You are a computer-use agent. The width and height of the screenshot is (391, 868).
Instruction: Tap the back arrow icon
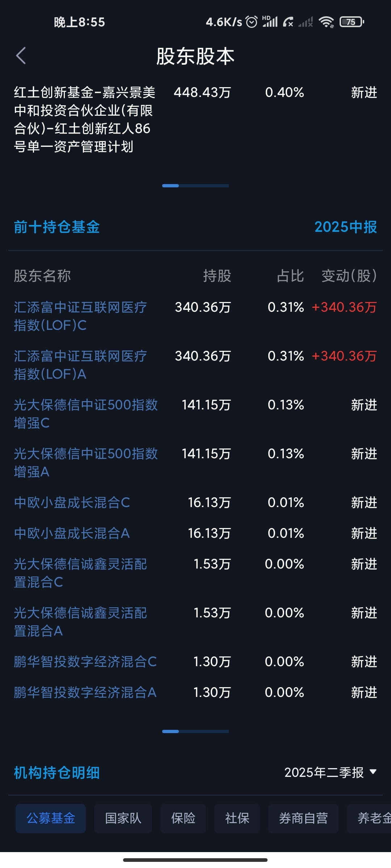[x=21, y=56]
